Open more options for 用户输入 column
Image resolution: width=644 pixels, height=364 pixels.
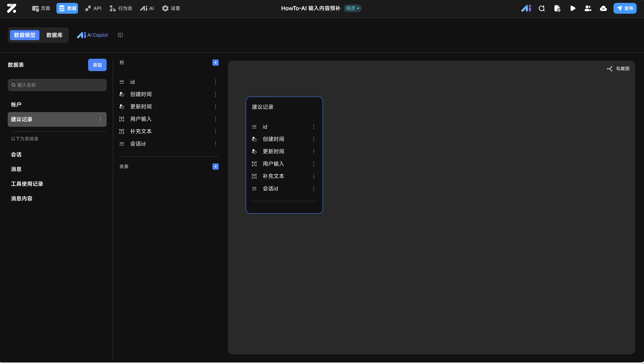[x=215, y=119]
